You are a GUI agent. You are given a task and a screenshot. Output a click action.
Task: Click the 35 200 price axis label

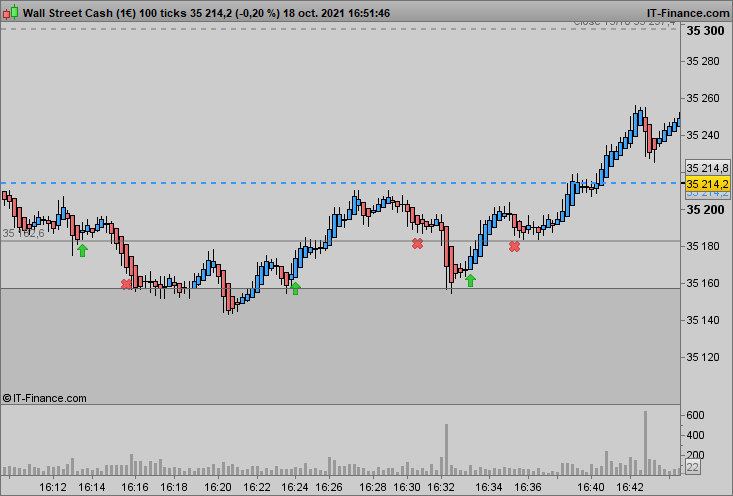pyautogui.click(x=705, y=210)
